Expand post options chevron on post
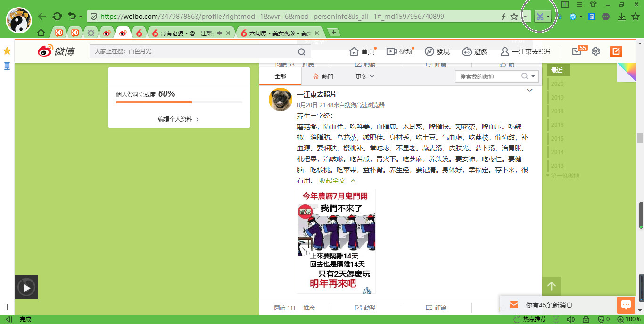The image size is (644, 324). pyautogui.click(x=529, y=90)
